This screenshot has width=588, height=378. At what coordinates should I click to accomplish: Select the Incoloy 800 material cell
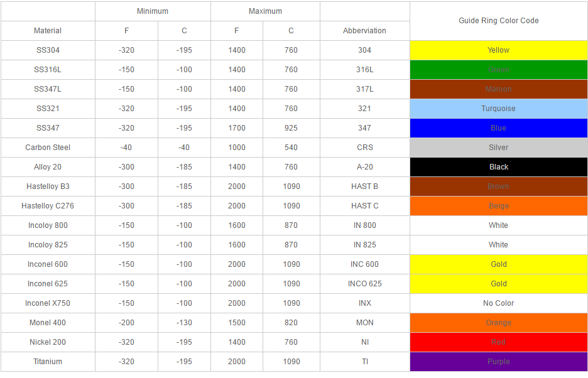coord(48,225)
